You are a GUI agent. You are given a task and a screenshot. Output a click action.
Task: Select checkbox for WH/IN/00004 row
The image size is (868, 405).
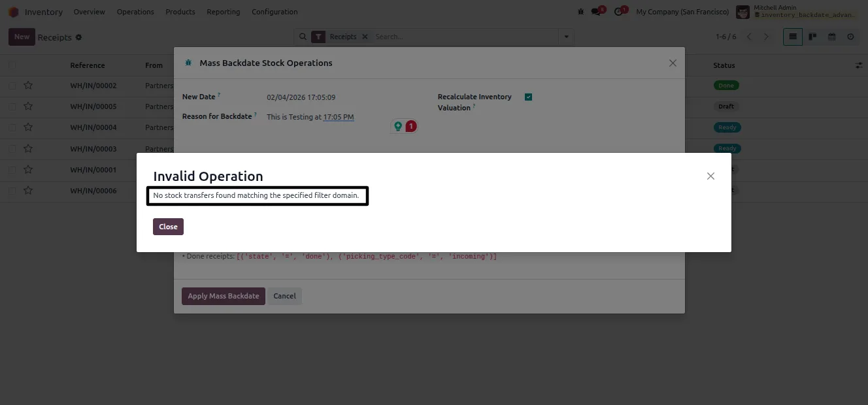(x=12, y=127)
